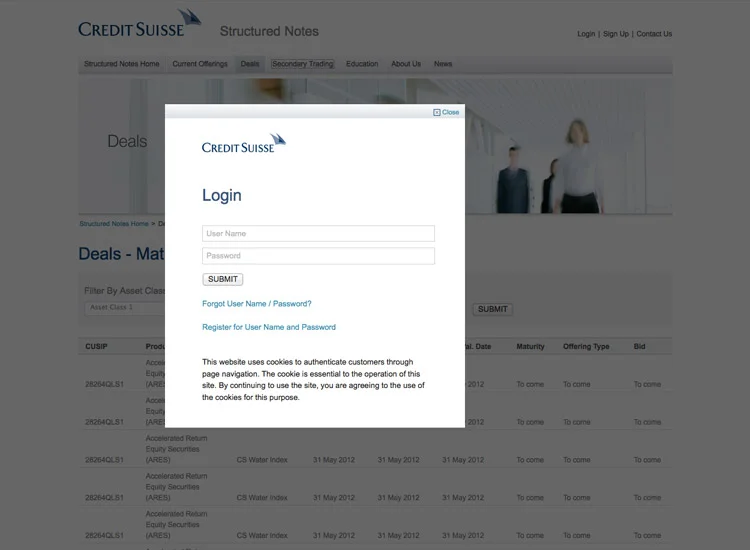Sort by Maturity column header

tap(530, 347)
